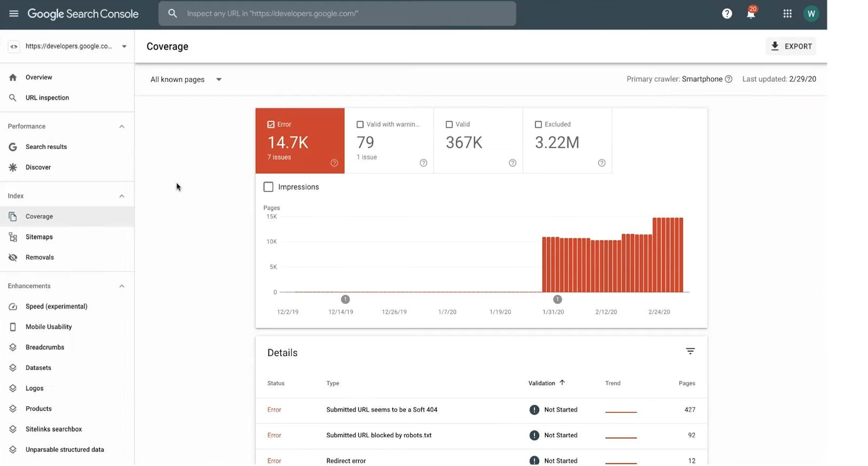Open Products enhancement report
The height and width of the screenshot is (466, 868).
click(67, 409)
